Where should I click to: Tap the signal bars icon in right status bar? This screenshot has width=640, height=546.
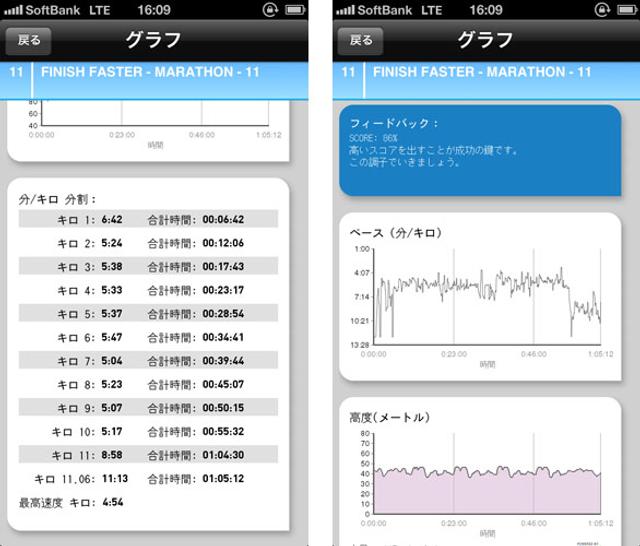coord(345,10)
